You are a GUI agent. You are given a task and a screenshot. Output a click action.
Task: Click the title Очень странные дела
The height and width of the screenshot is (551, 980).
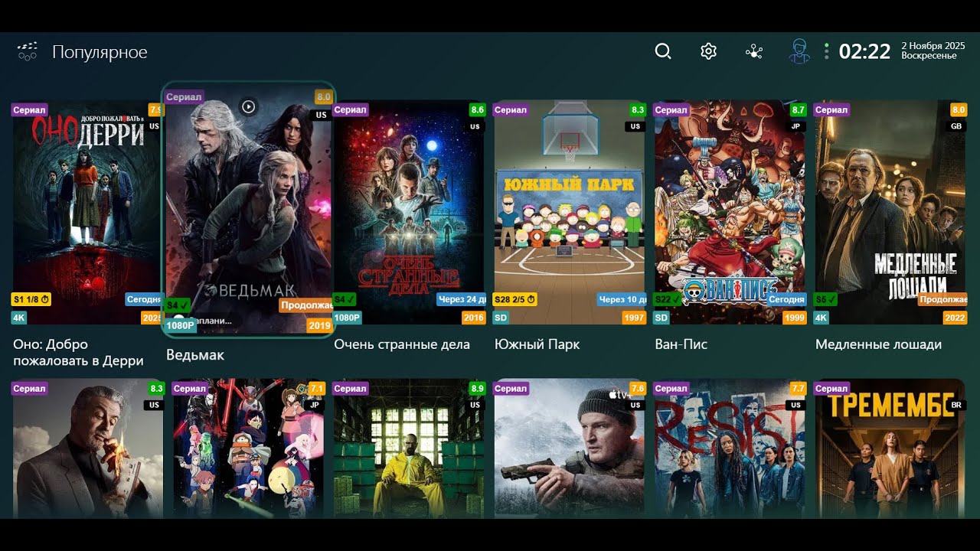point(402,344)
